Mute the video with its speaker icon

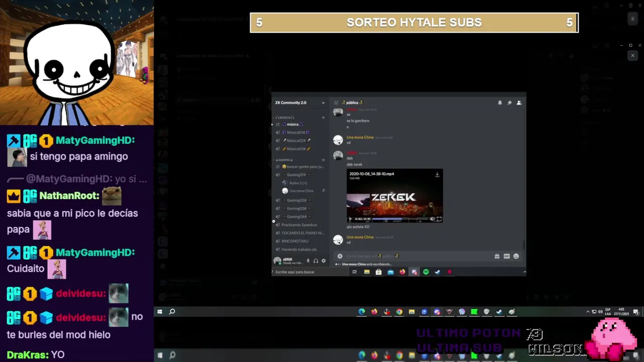tap(432, 219)
